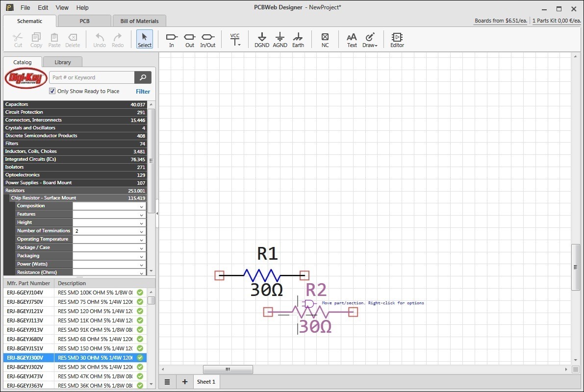
Task: Sort by Description column header
Action: [x=101, y=283]
